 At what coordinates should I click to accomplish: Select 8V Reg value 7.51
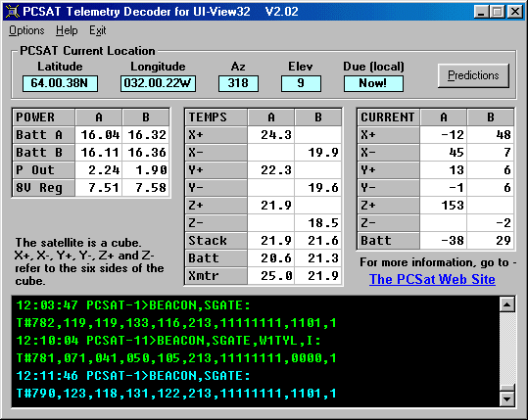coord(99,187)
